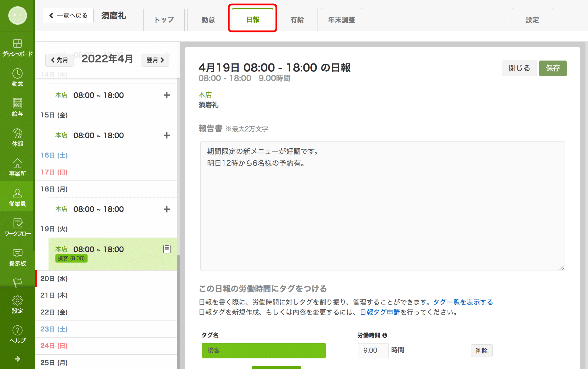
Task: Save the daily report with 保存
Action: tap(553, 68)
